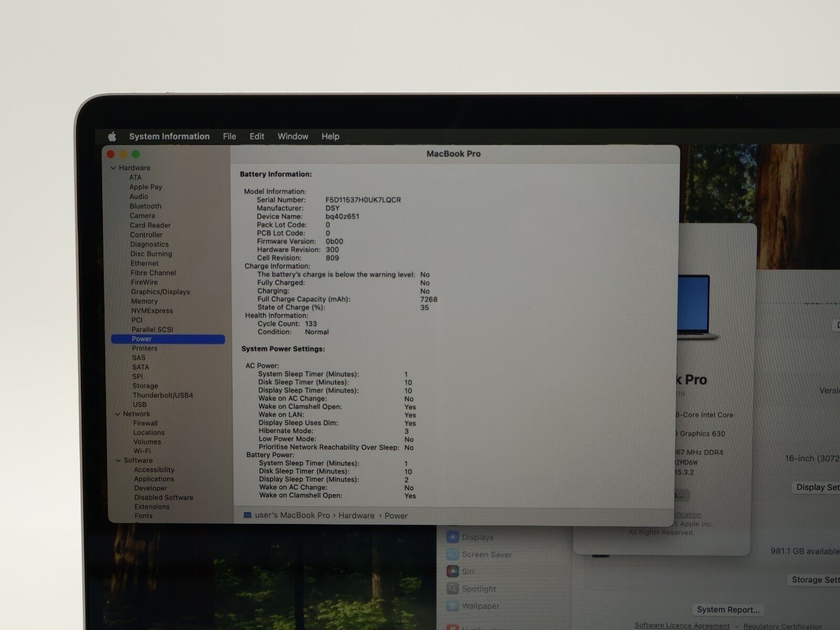Select the highlighted Power item
840x630 pixels.
point(168,339)
